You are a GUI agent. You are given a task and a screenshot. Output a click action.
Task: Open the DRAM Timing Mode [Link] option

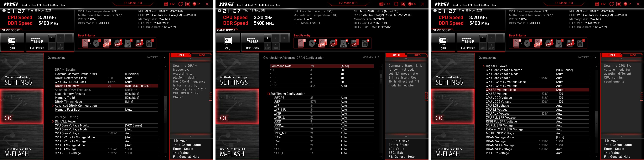pyautogui.click(x=107, y=102)
